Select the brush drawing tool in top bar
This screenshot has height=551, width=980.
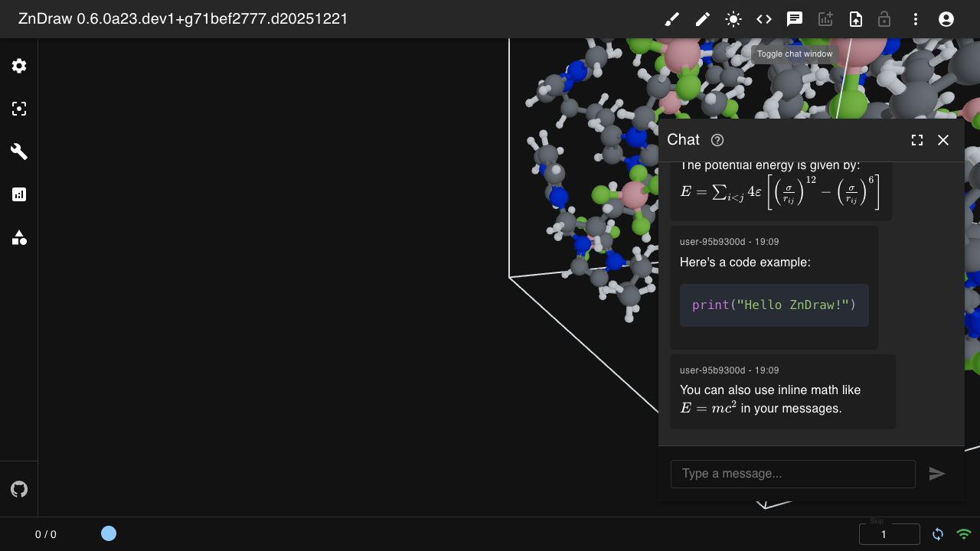pyautogui.click(x=672, y=19)
